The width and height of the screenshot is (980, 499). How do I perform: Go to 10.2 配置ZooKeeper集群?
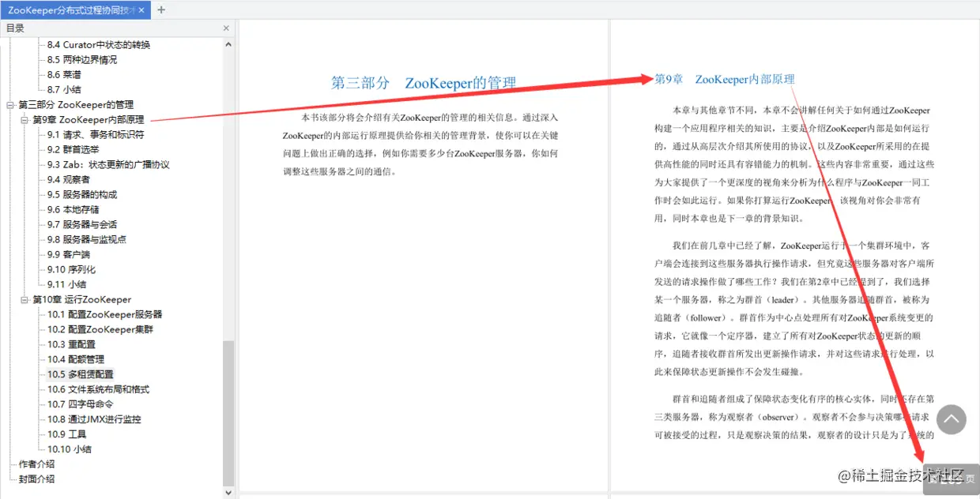(100, 330)
